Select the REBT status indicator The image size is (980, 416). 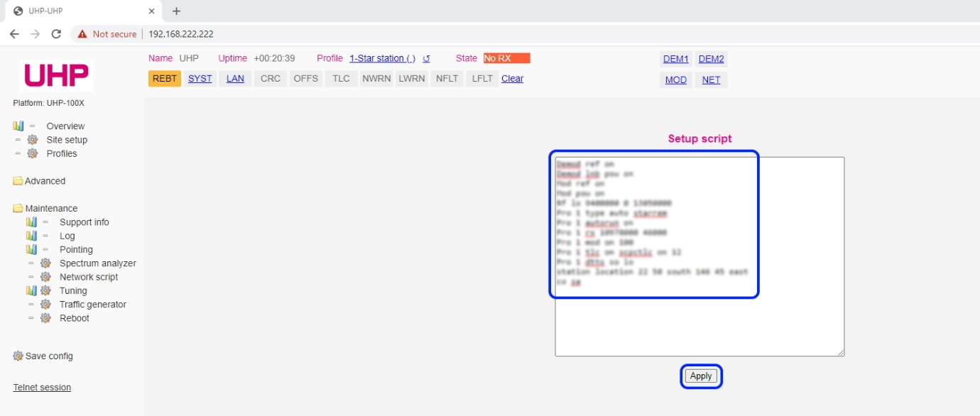pyautogui.click(x=165, y=79)
